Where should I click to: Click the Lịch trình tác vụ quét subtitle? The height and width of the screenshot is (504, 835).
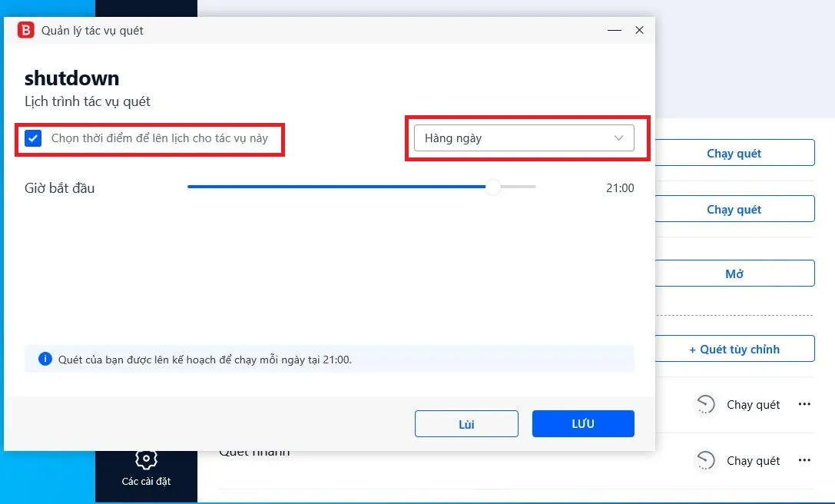[88, 101]
